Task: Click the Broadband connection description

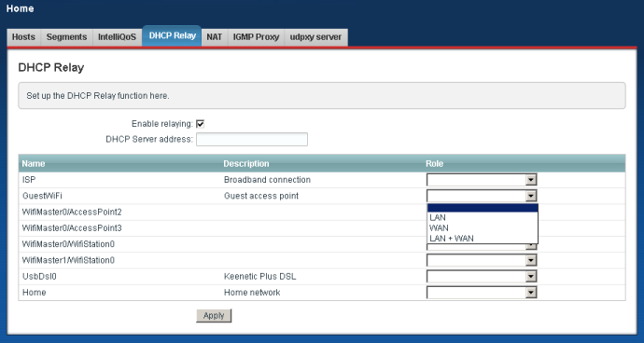Action: point(267,180)
